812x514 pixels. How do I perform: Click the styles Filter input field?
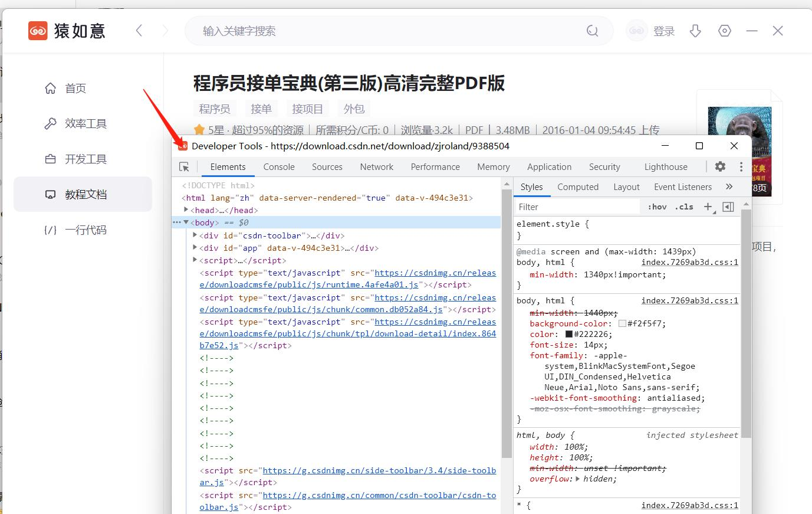(576, 207)
